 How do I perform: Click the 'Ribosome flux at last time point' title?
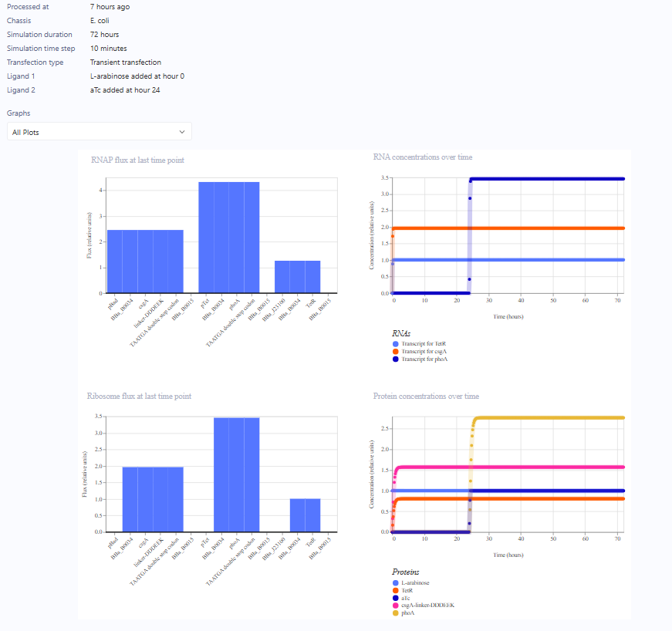pos(140,396)
